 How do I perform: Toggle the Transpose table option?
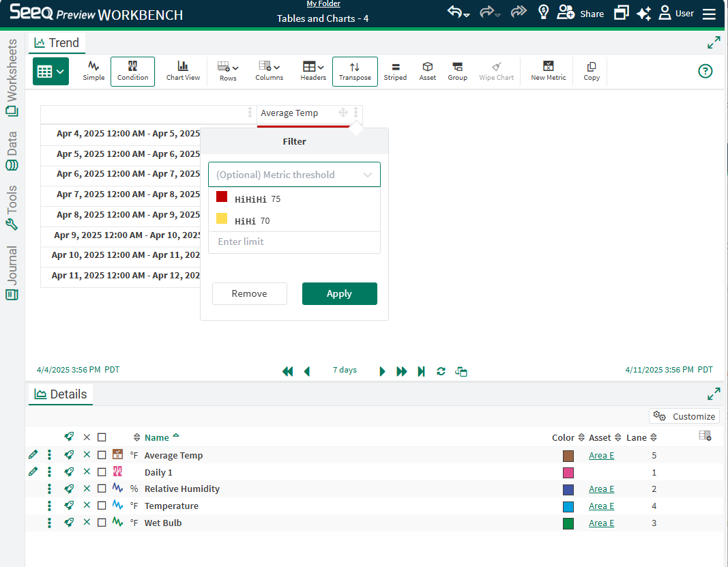click(355, 71)
